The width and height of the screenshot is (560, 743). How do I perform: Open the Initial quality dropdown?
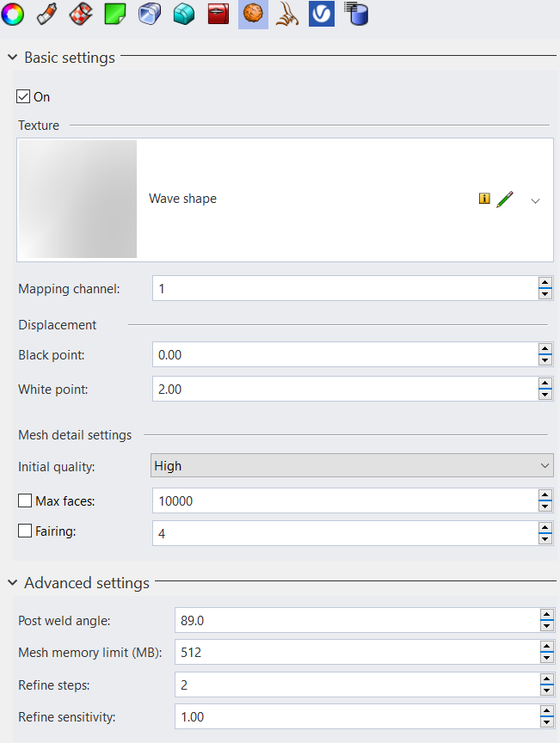coord(352,466)
